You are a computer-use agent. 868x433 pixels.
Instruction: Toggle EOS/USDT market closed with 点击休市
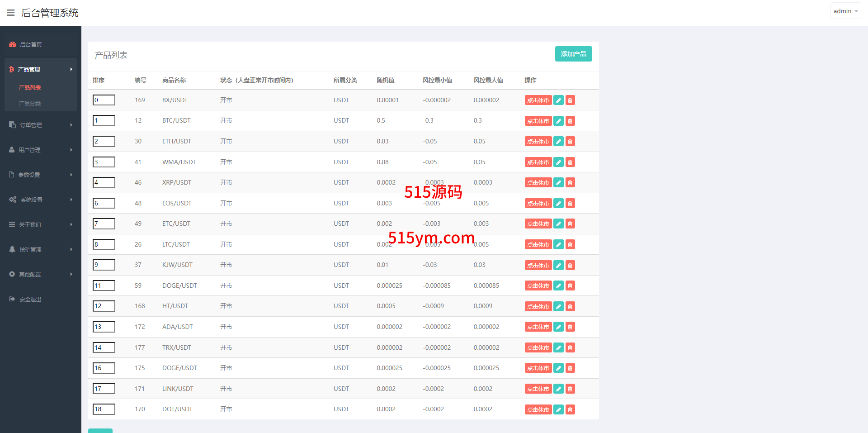[x=538, y=204]
